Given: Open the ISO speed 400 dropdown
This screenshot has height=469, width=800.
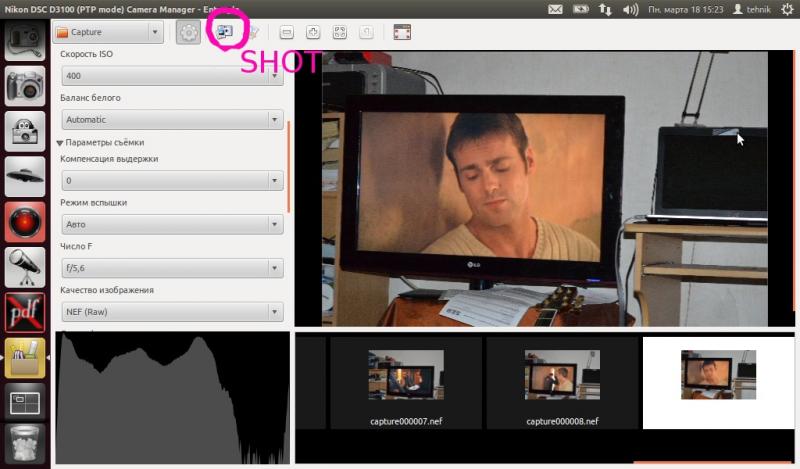Looking at the screenshot, I should [172, 76].
